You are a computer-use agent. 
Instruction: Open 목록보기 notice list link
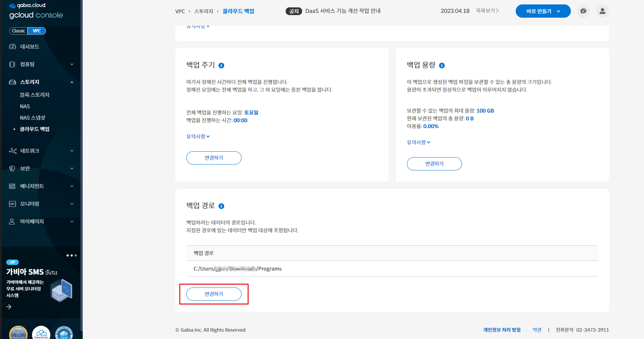click(x=487, y=11)
